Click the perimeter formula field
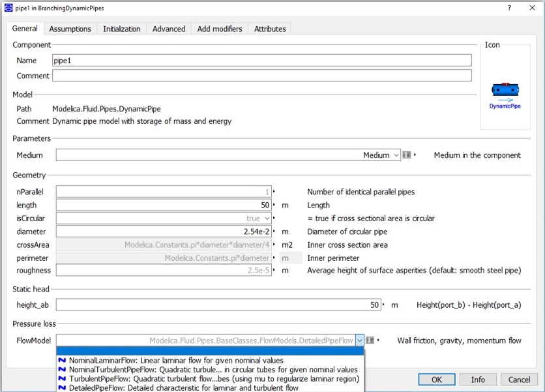The height and width of the screenshot is (392, 545). tap(164, 258)
